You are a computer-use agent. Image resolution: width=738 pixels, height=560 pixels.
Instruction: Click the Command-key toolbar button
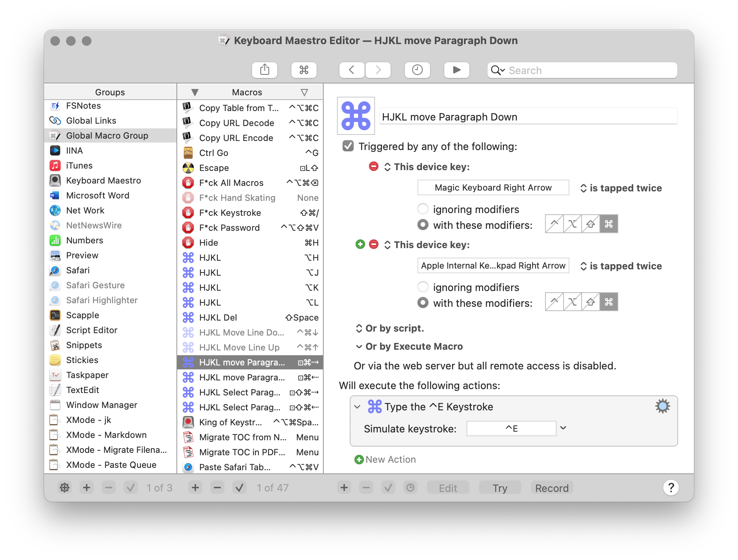304,70
